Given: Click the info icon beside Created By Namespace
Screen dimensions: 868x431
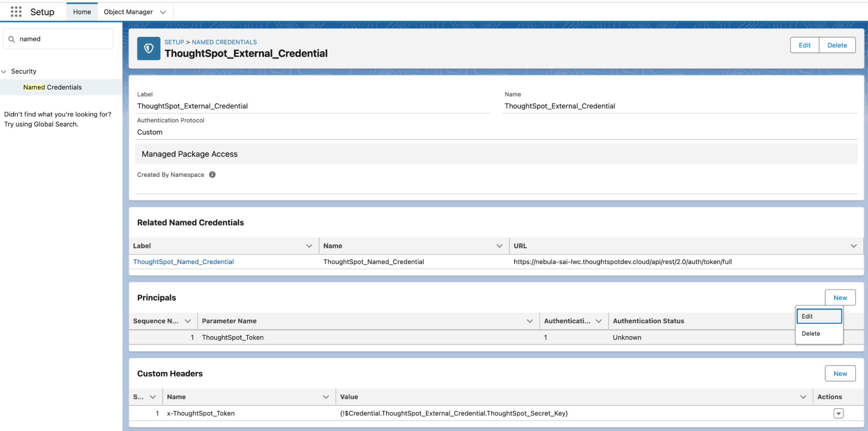Looking at the screenshot, I should coord(212,174).
